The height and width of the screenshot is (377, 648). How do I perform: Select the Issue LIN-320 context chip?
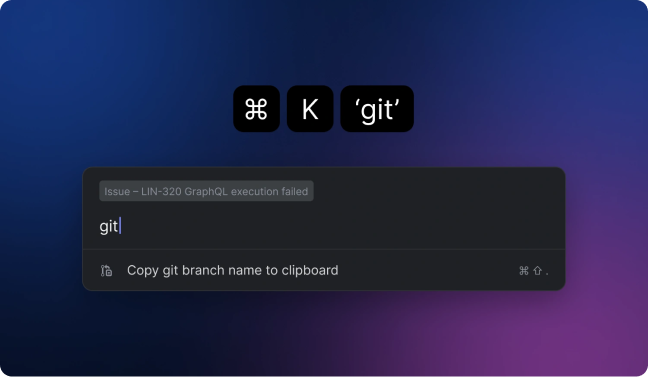pos(206,191)
